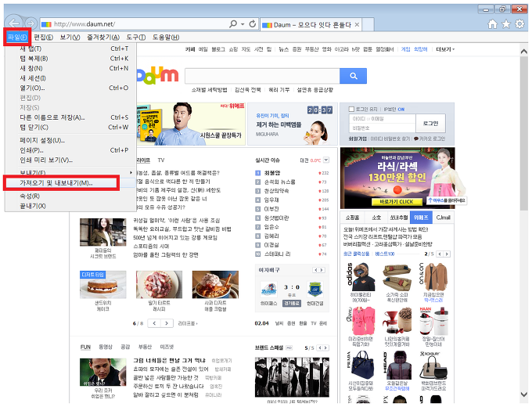This screenshot has height=407, width=532.
Task: Click the browser Back arrow button
Action: [x=13, y=23]
